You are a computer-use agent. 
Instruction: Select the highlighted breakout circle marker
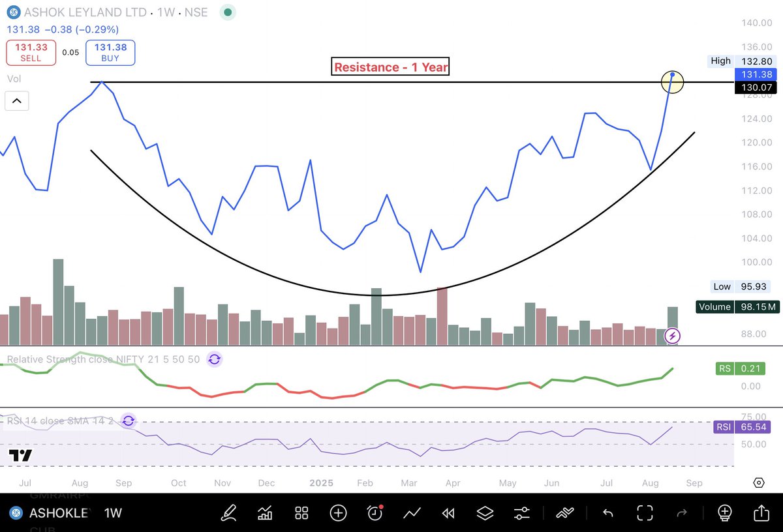[x=672, y=82]
